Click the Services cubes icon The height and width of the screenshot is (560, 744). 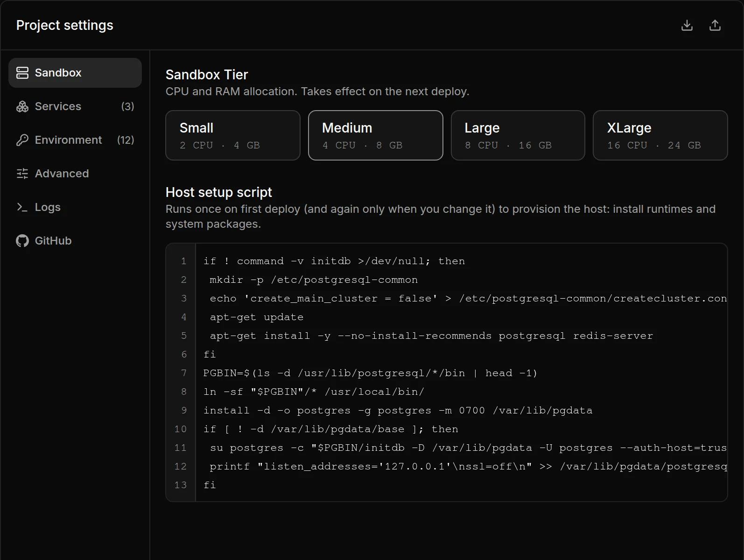[22, 106]
